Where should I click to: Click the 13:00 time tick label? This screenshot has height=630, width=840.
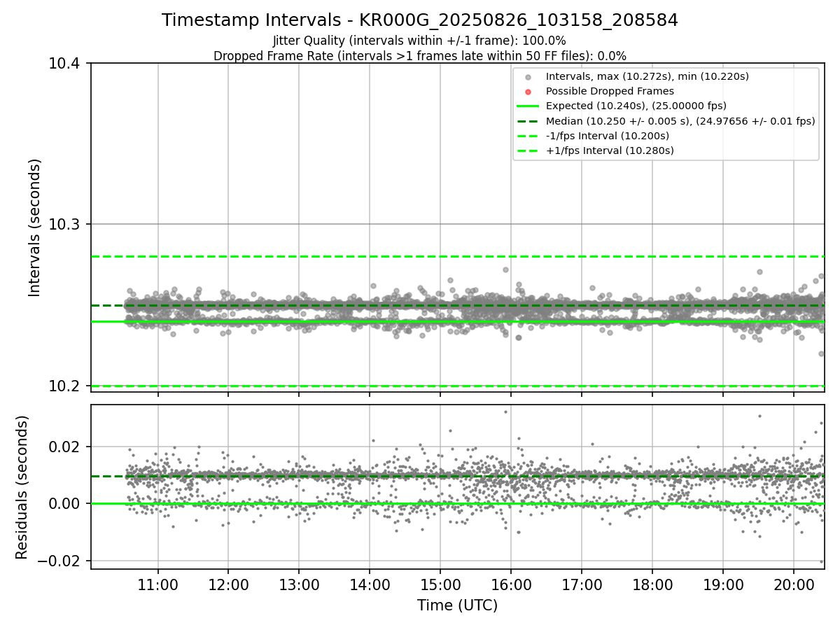[x=299, y=584]
